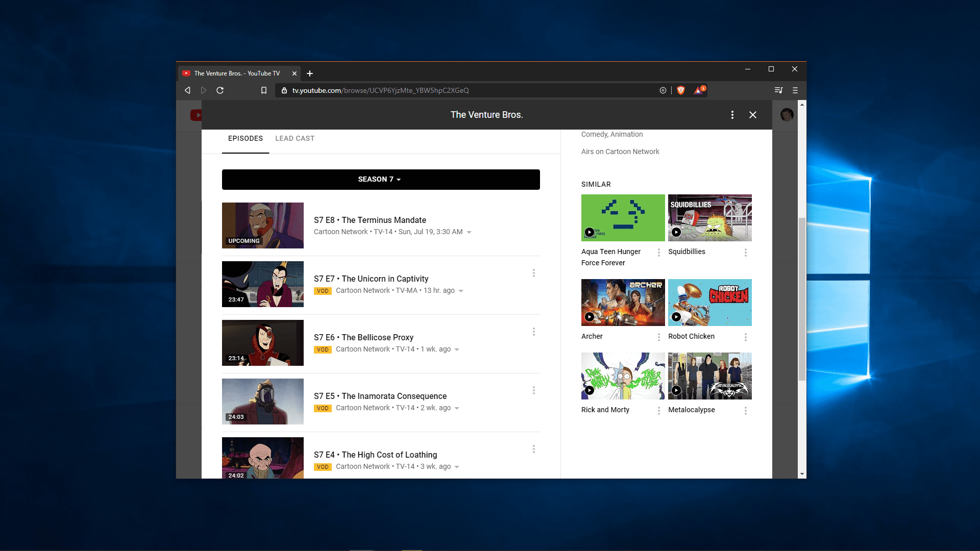The width and height of the screenshot is (980, 551).
Task: Open the upcoming Terminus Mandate thumbnail
Action: [x=263, y=226]
